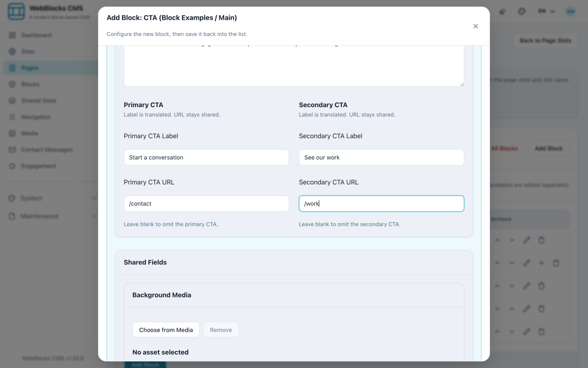This screenshot has width=588, height=368.
Task: Click the 'Leave blank to omit the secondary CTA.' hint
Action: tap(350, 224)
